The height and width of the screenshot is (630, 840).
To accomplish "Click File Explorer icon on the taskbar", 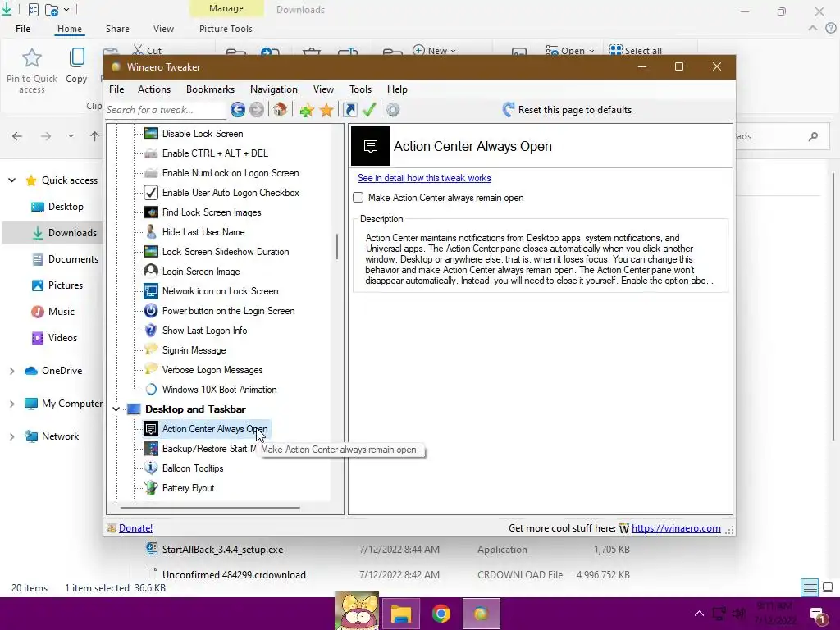I will pyautogui.click(x=400, y=614).
